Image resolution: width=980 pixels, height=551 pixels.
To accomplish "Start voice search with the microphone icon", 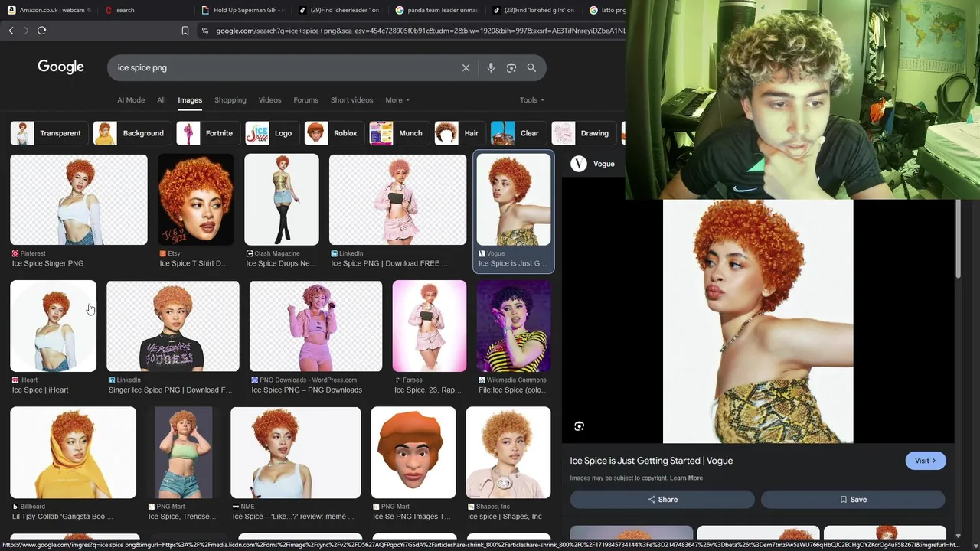I will click(491, 67).
